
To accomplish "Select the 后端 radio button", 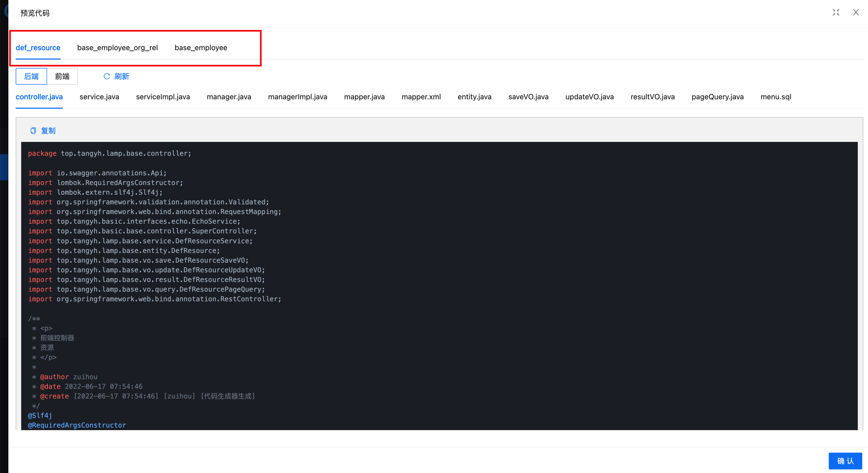I will pos(31,76).
